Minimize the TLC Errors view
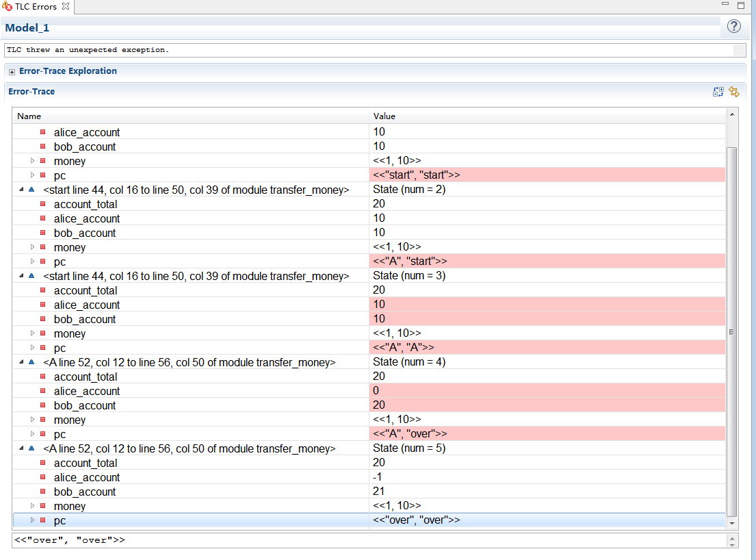Image resolution: width=756 pixels, height=560 pixels. pos(725,4)
